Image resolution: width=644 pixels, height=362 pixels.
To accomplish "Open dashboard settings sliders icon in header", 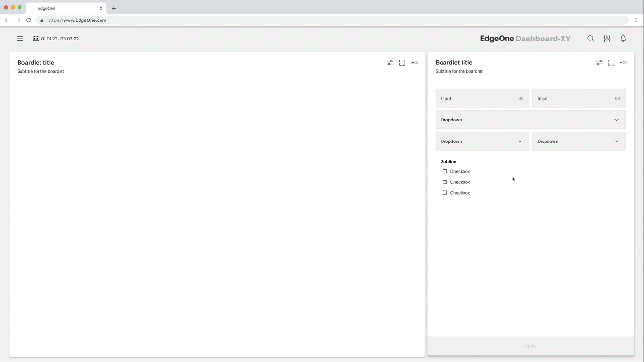I will [x=607, y=39].
